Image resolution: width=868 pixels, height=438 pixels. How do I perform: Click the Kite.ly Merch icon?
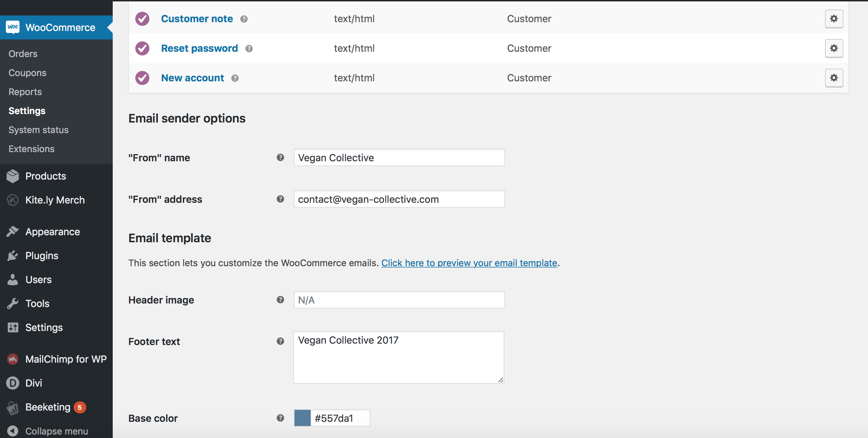[x=13, y=200]
